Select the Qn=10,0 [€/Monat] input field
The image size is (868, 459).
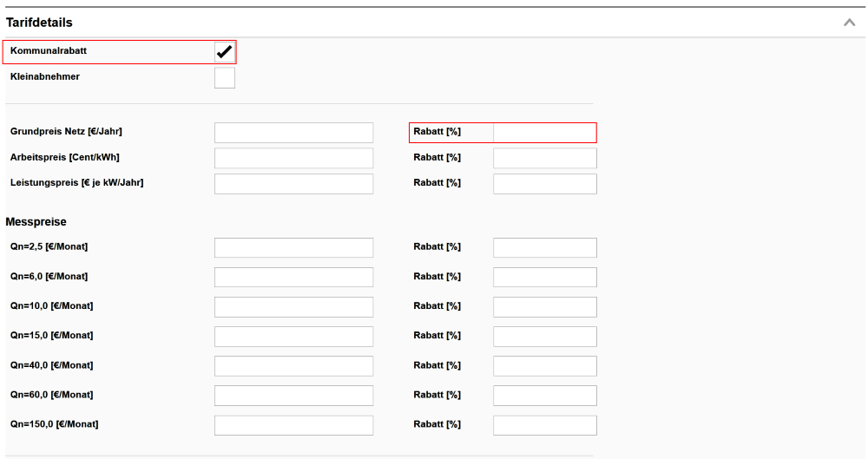point(293,306)
